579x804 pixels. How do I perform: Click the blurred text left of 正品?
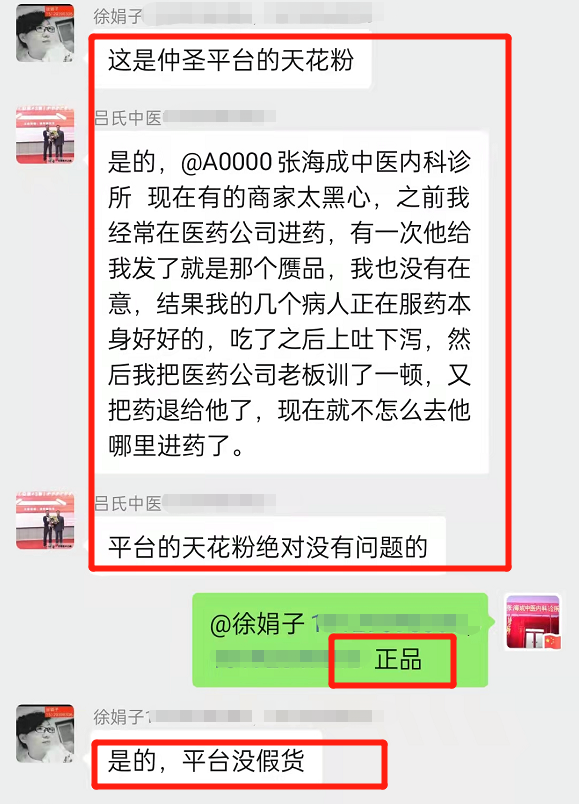tap(287, 658)
